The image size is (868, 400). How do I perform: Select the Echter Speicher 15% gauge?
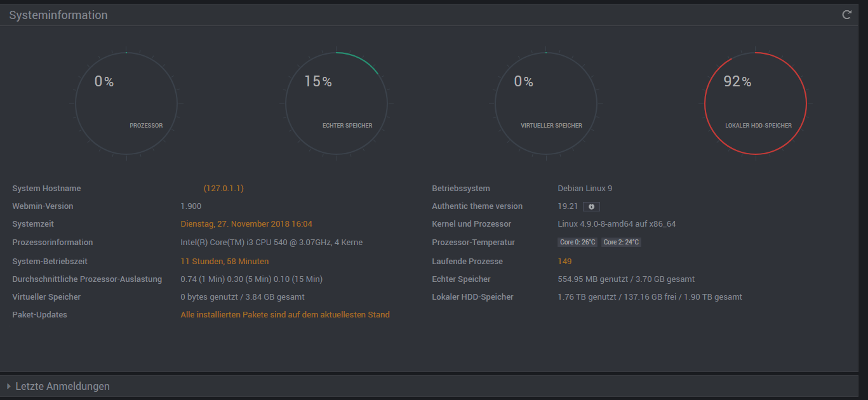(336, 103)
